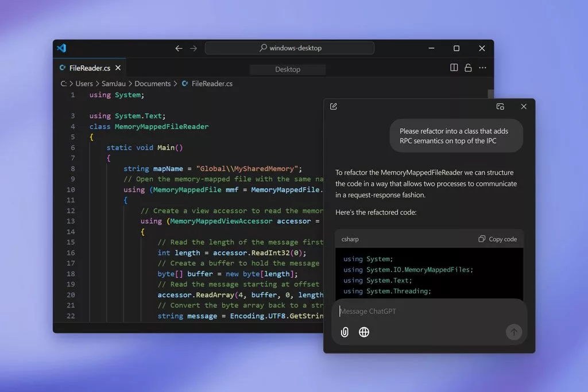
Task: Enable web search globe icon
Action: (x=363, y=332)
